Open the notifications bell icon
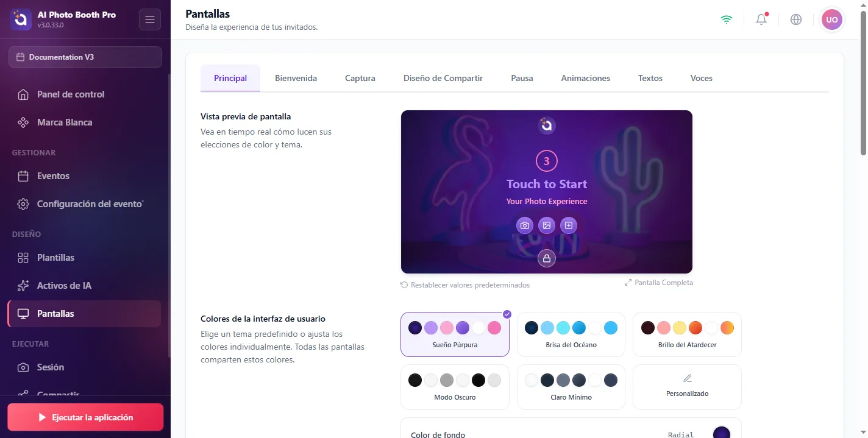Viewport: 868px width, 438px height. point(761,19)
